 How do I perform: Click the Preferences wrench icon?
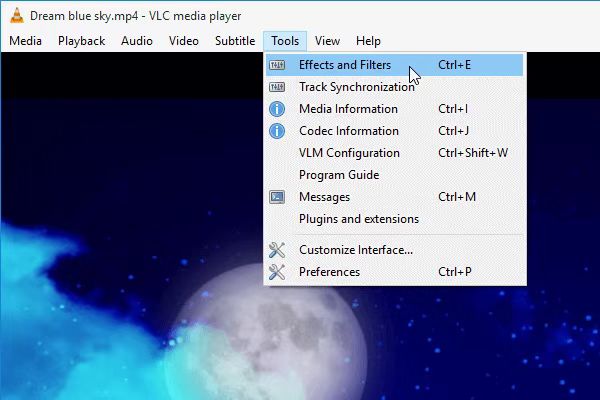pos(277,272)
